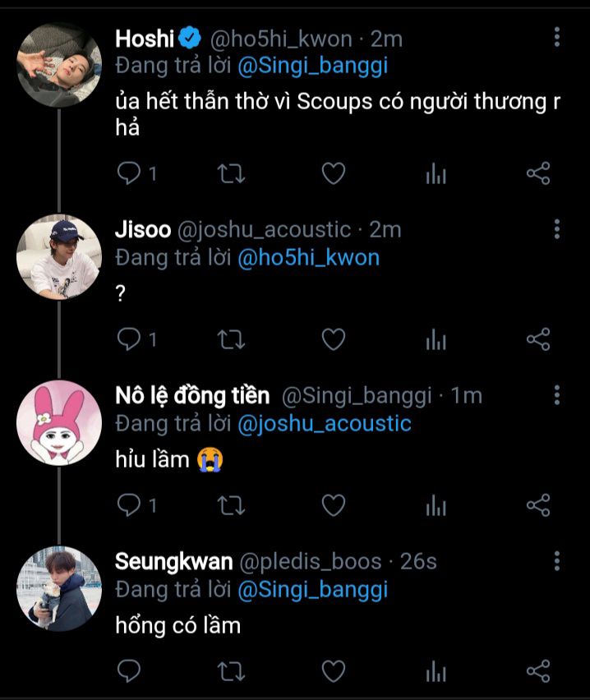Viewport: 590px width, 700px height.
Task: Open Hoshi's profile picture
Action: [59, 65]
